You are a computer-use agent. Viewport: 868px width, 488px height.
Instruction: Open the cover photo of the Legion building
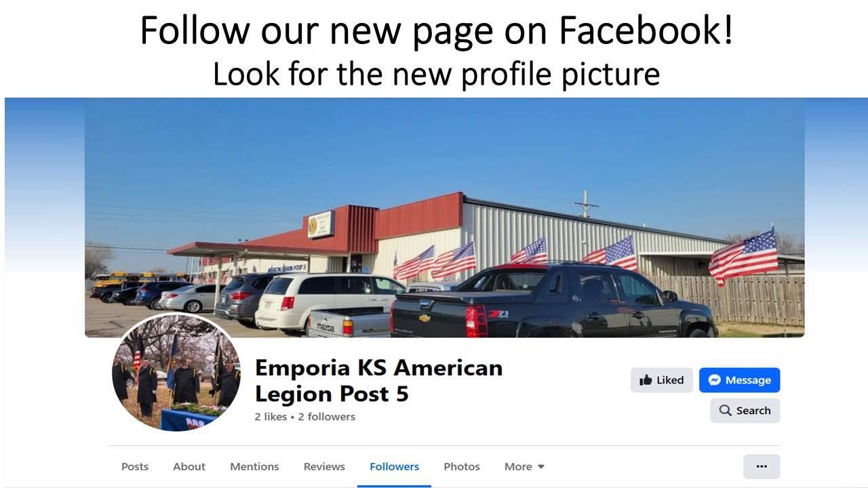pyautogui.click(x=445, y=218)
